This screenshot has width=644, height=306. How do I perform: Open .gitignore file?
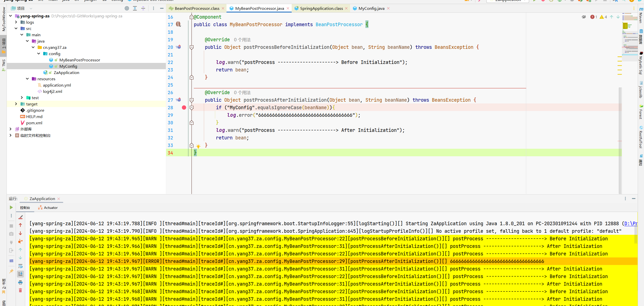(35, 110)
